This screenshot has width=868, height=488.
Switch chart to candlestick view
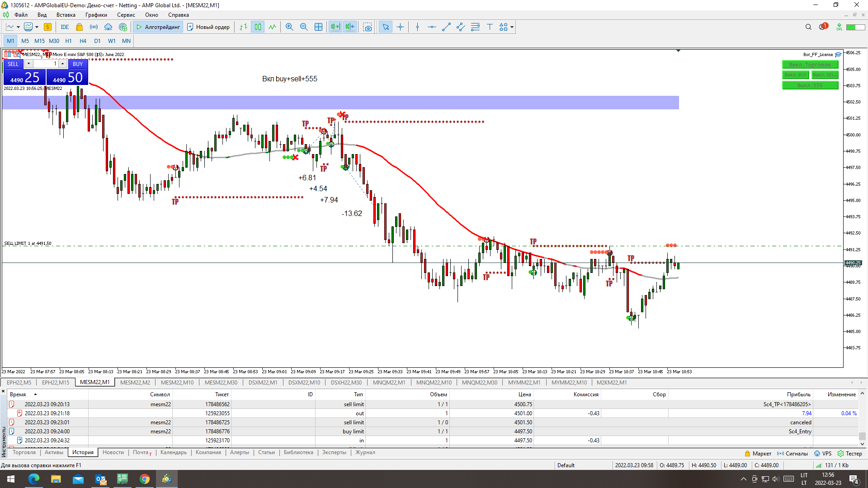(x=258, y=27)
